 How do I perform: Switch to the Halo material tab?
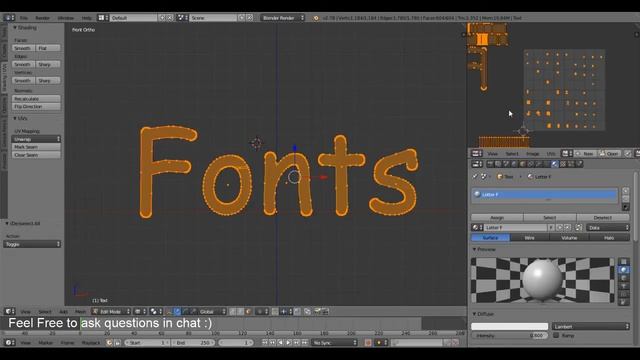[609, 238]
